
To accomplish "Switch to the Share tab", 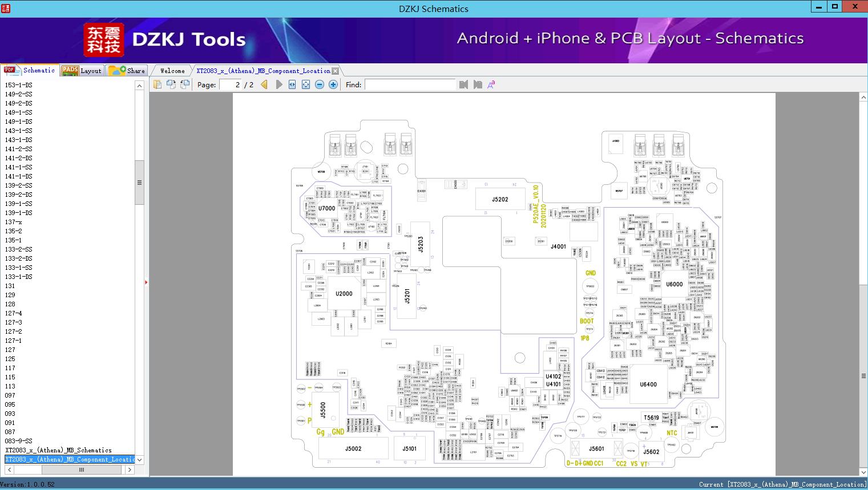I will coord(127,71).
